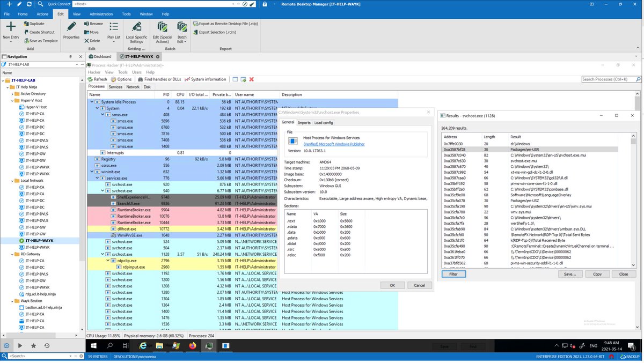
Task: Click the New Entry plus icon in ribbon
Action: (10, 27)
